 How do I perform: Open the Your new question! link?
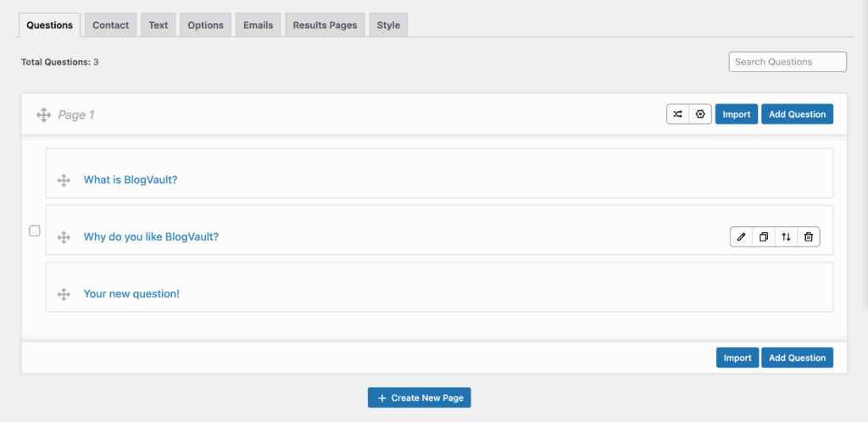coord(131,294)
